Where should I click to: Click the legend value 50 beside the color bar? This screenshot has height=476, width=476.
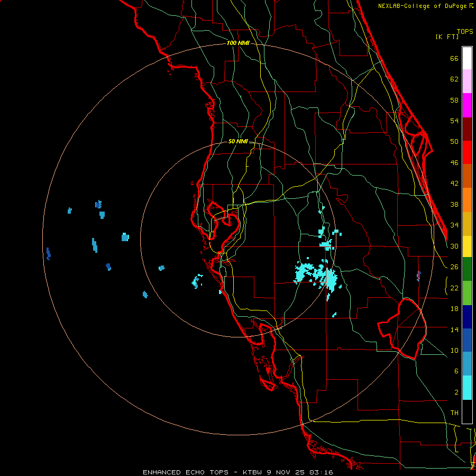(454, 142)
